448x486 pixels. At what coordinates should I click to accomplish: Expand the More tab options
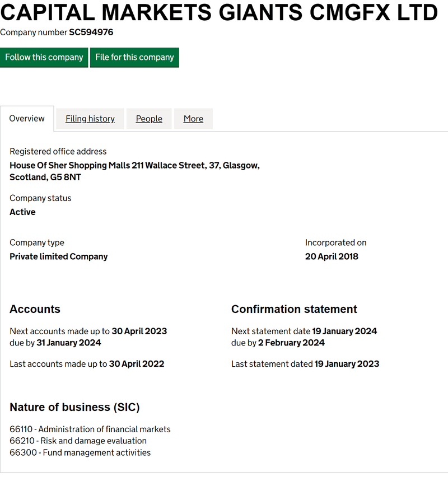click(x=193, y=119)
